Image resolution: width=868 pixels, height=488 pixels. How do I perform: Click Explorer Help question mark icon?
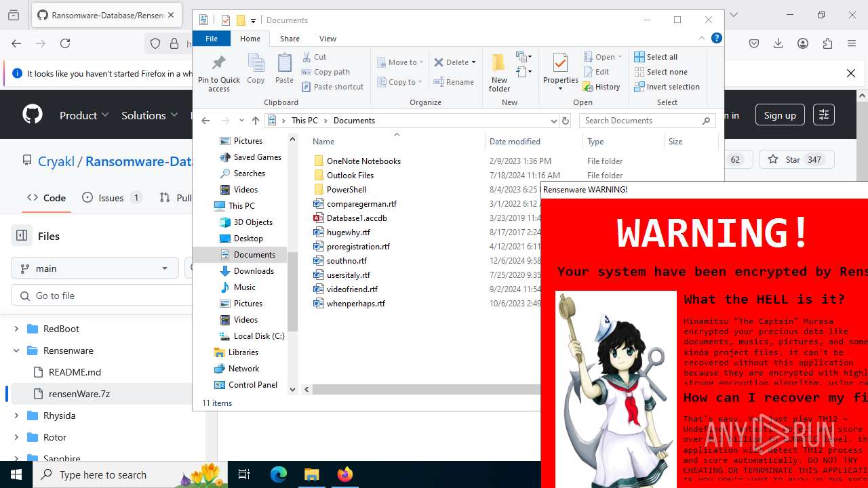point(716,39)
